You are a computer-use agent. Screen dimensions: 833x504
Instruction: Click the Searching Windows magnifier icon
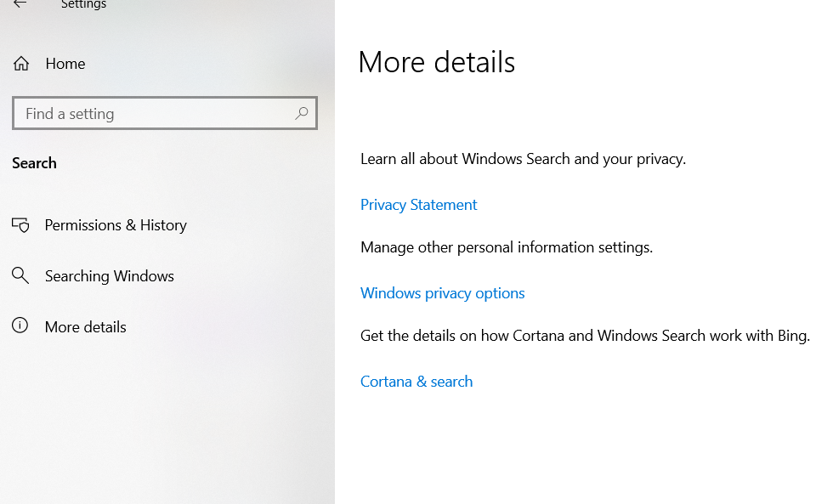[20, 275]
